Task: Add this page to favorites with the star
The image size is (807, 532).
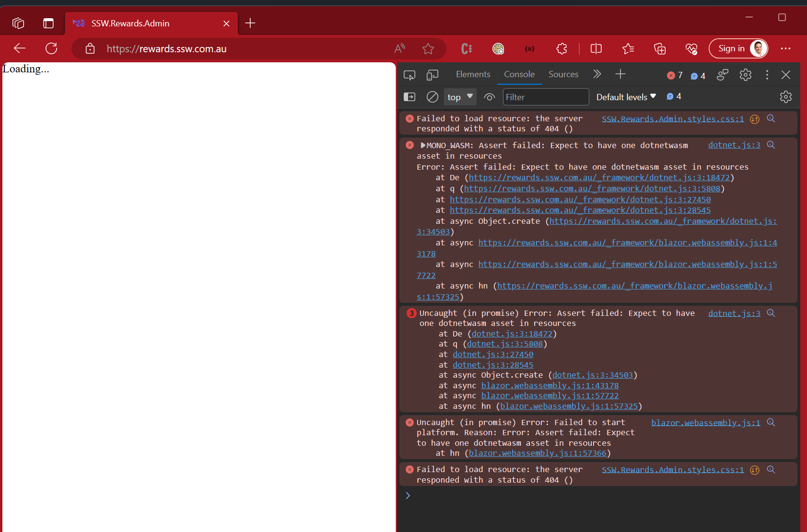Action: 428,48
